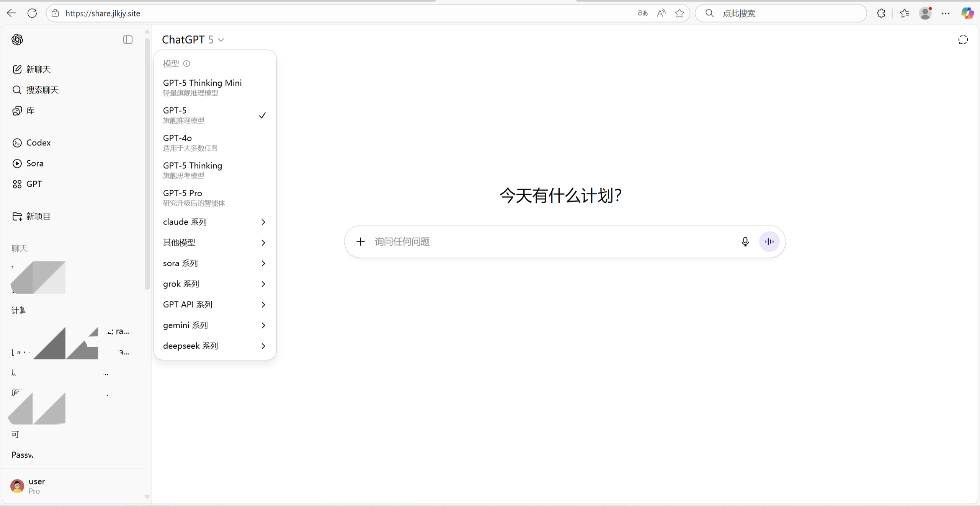This screenshot has height=507, width=980.
Task: Open the Codex section
Action: point(38,142)
